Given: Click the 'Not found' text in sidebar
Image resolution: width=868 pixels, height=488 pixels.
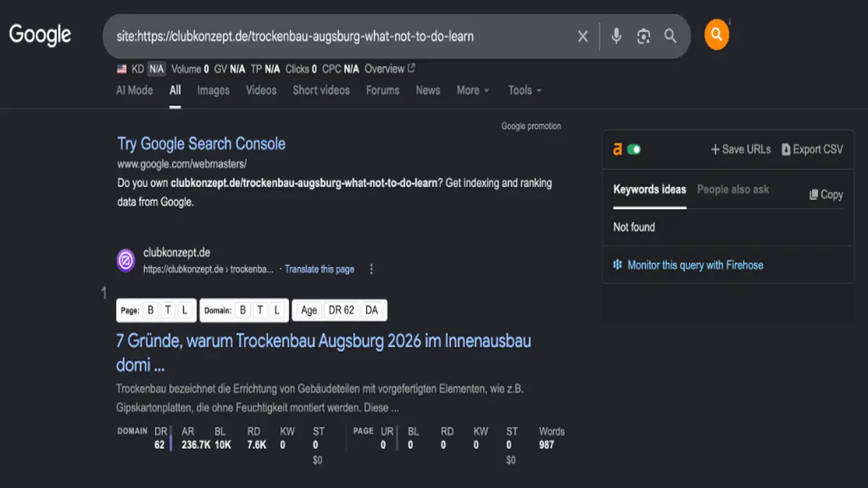Looking at the screenshot, I should click(x=634, y=227).
